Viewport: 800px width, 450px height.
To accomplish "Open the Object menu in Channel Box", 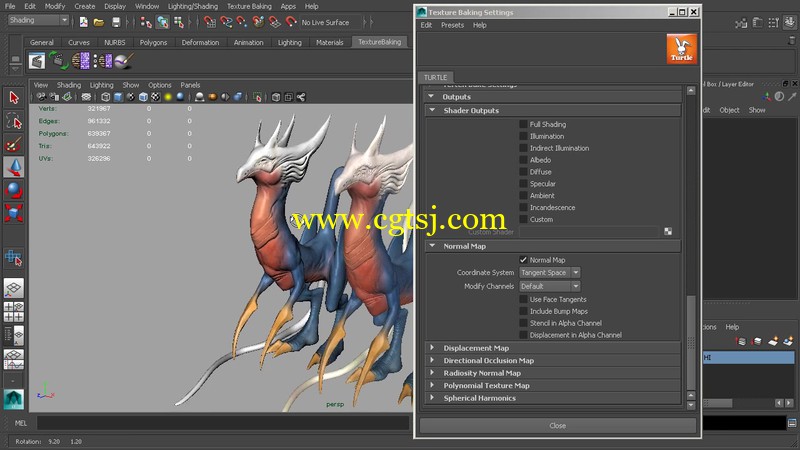I will coord(729,110).
